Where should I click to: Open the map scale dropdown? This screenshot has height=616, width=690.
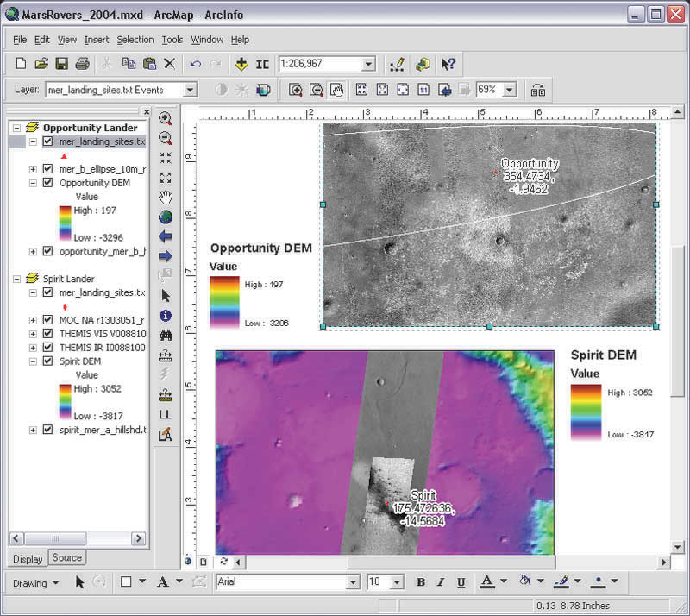click(368, 64)
